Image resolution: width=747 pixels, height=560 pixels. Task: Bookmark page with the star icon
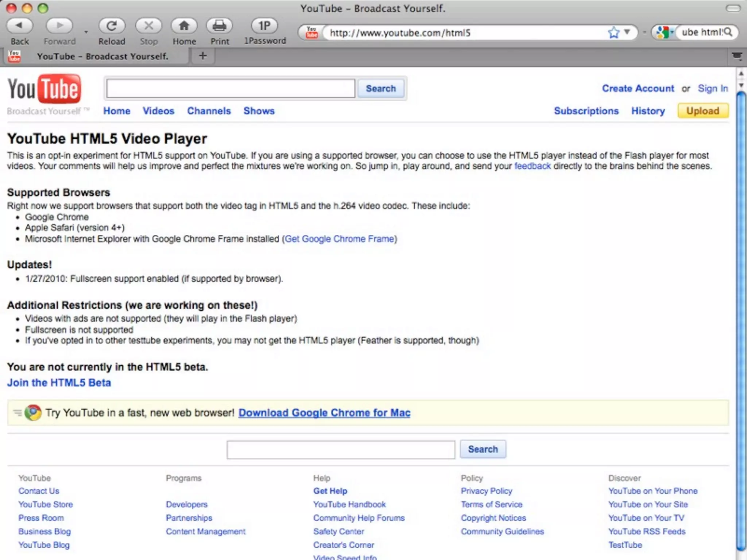(x=614, y=32)
